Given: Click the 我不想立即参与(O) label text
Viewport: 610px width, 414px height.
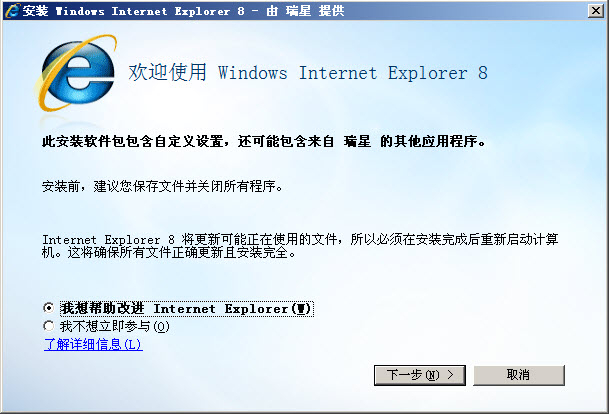Looking at the screenshot, I should [114, 326].
